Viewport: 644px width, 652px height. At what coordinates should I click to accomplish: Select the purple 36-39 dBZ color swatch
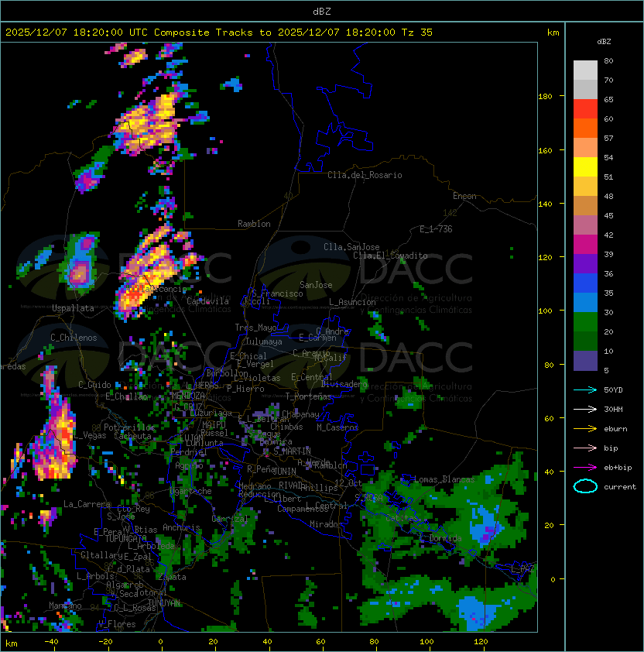pyautogui.click(x=585, y=263)
